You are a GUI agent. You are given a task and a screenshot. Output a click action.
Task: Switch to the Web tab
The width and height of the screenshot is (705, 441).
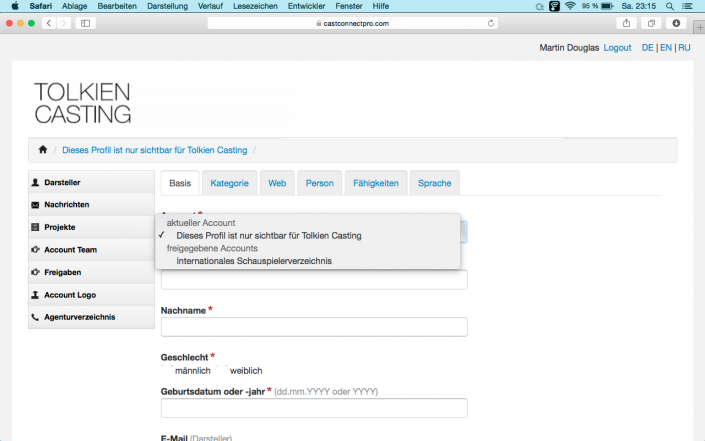pos(277,183)
